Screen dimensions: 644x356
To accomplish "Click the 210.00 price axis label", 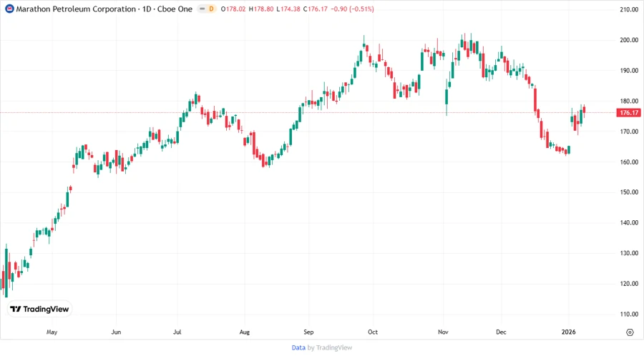I will 629,9.
